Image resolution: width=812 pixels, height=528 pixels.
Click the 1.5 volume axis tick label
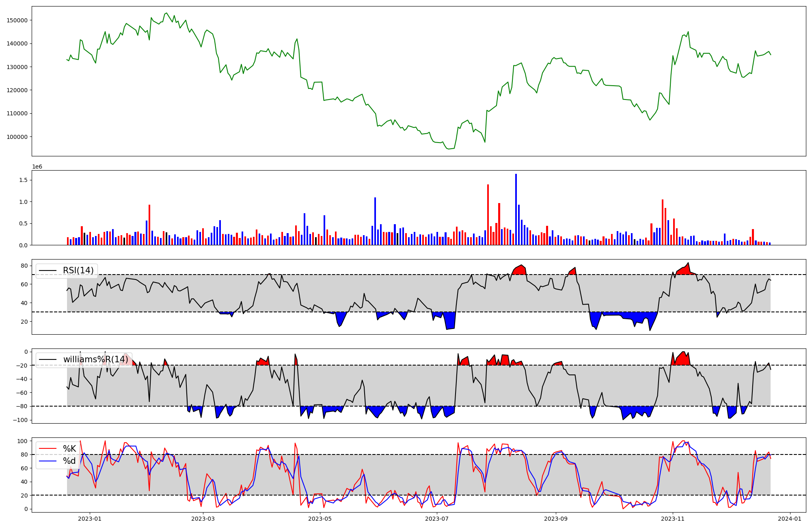coord(24,180)
